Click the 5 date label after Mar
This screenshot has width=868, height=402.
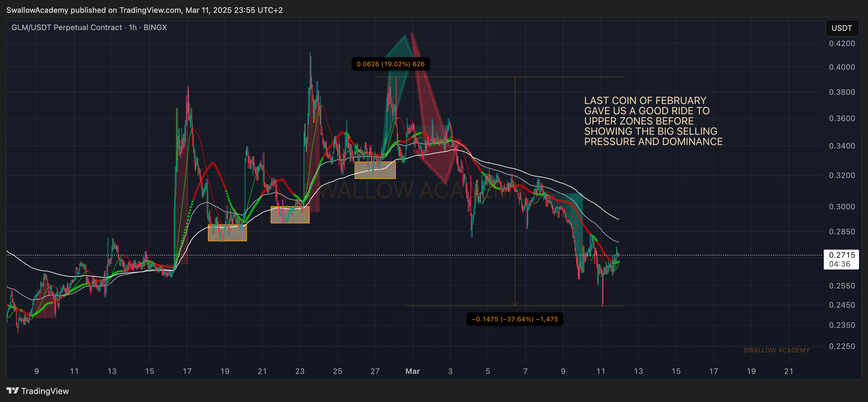coord(487,371)
